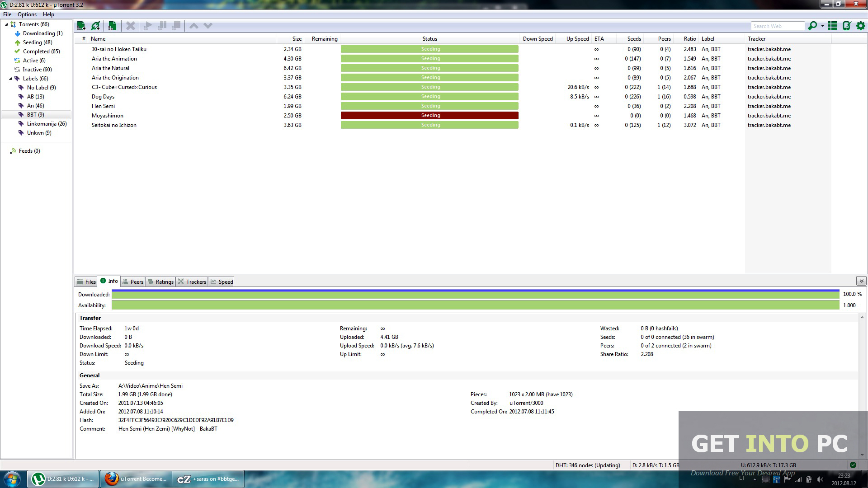
Task: Select Seeding (48) in the sidebar
Action: coord(38,42)
